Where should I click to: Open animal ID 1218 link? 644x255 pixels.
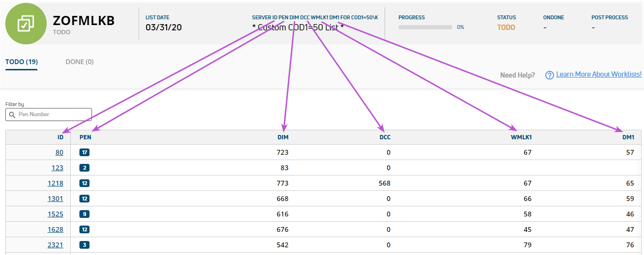55,183
